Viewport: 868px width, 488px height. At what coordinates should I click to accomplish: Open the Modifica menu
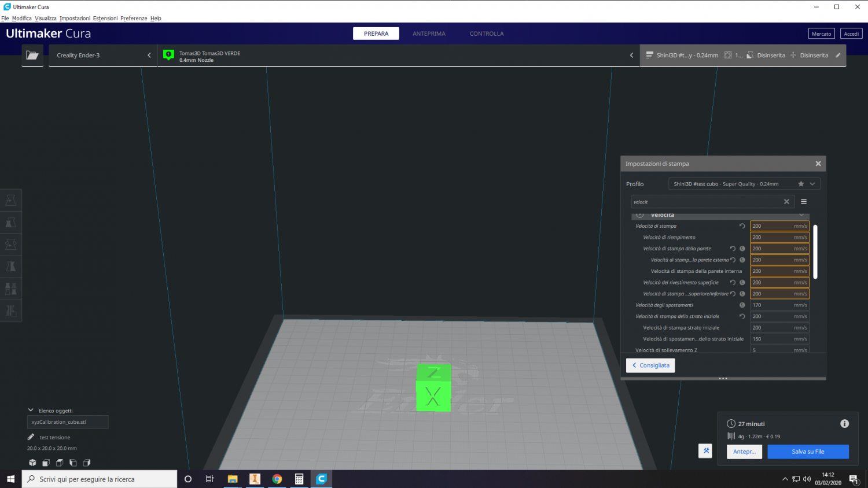(22, 19)
